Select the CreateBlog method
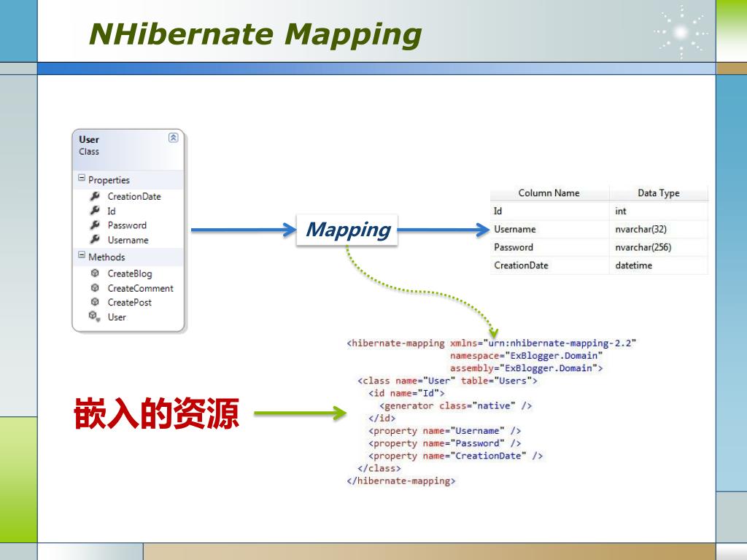This screenshot has height=560, width=747. (130, 274)
